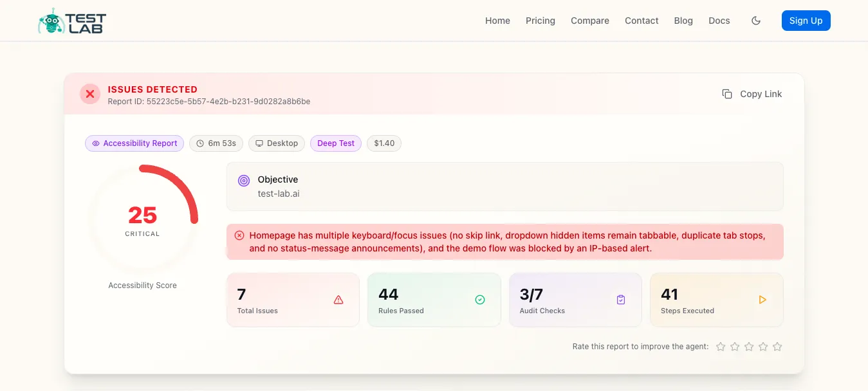This screenshot has height=391, width=868.
Task: Give the report a five-star rating
Action: point(777,347)
